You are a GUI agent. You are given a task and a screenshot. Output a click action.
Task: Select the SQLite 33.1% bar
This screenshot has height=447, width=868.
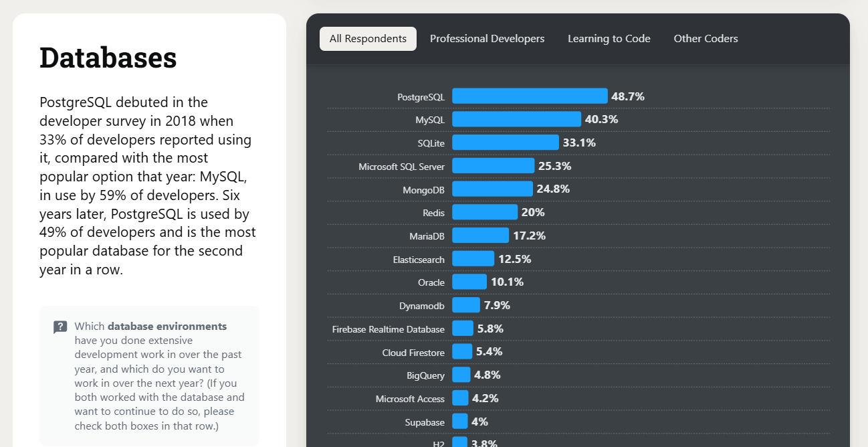[505, 143]
